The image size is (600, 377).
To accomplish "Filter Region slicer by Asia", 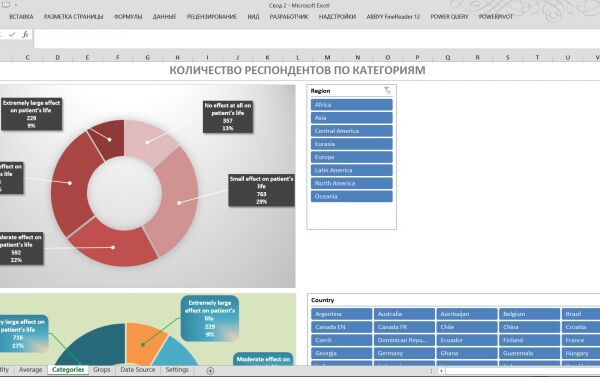I will [x=352, y=118].
